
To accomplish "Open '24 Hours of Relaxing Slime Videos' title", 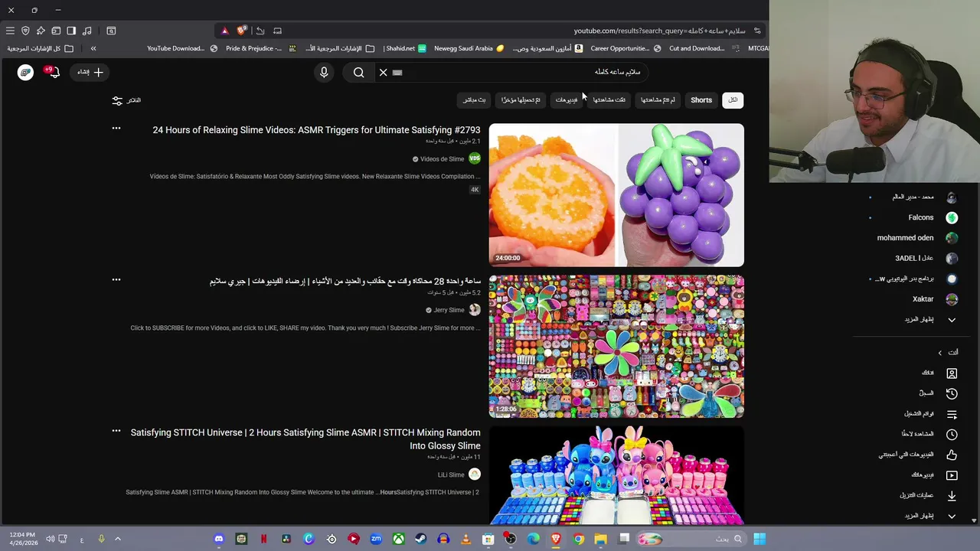I will (x=316, y=130).
